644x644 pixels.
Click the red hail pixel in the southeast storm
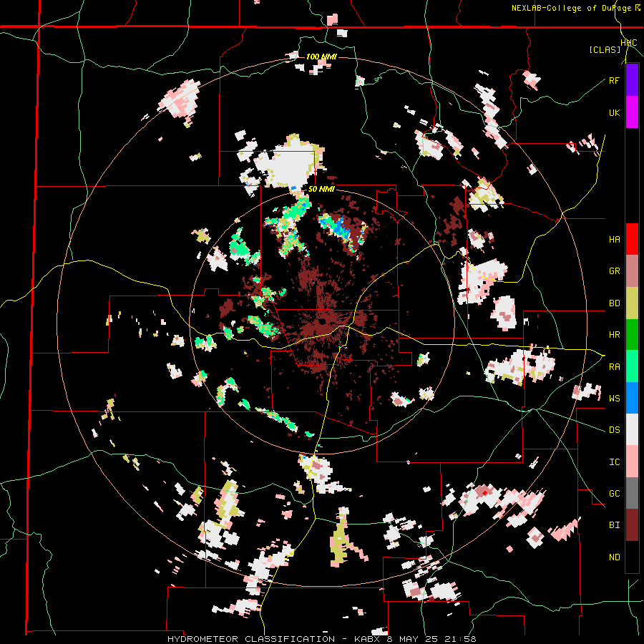(484, 492)
